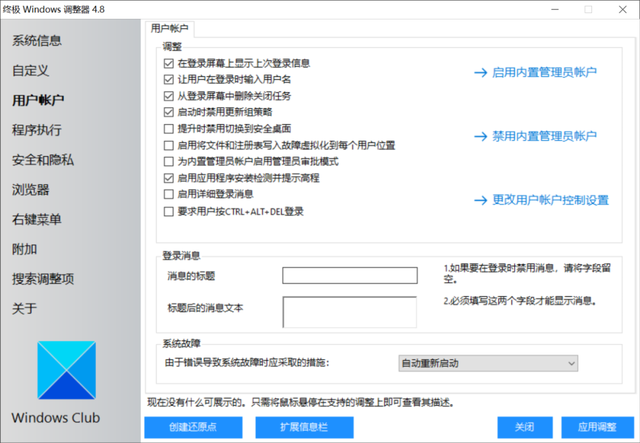
Task: Check 要求用户按CTRL+ALT+DEL登录
Action: click(169, 211)
